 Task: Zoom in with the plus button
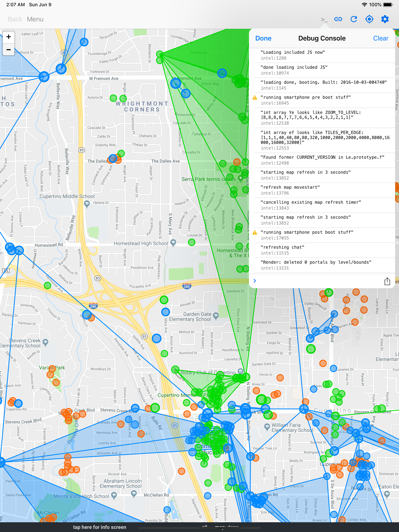[9, 37]
